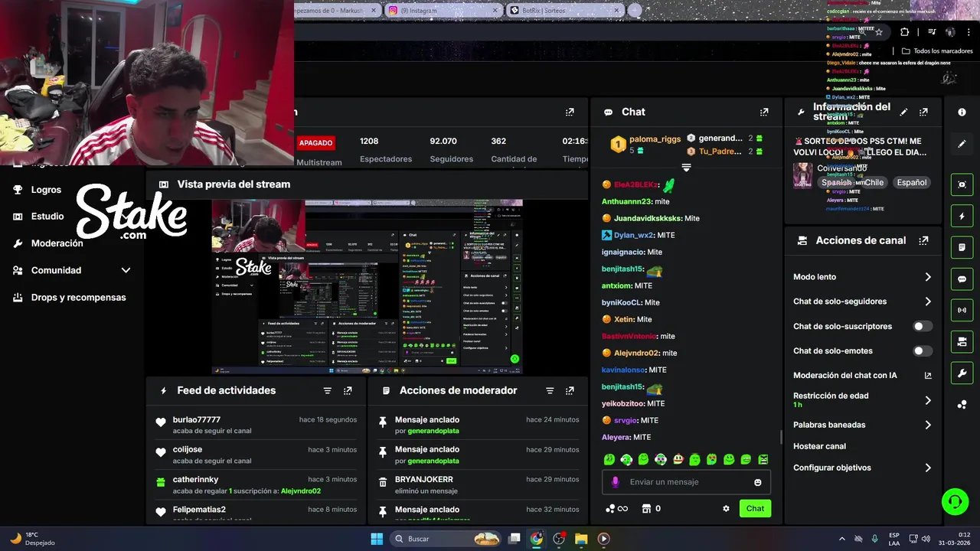Image resolution: width=980 pixels, height=551 pixels.
Task: Open File Explorer from taskbar
Action: point(581,539)
